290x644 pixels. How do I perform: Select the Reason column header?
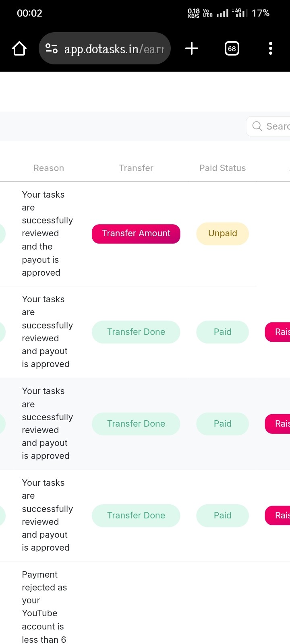pos(49,168)
